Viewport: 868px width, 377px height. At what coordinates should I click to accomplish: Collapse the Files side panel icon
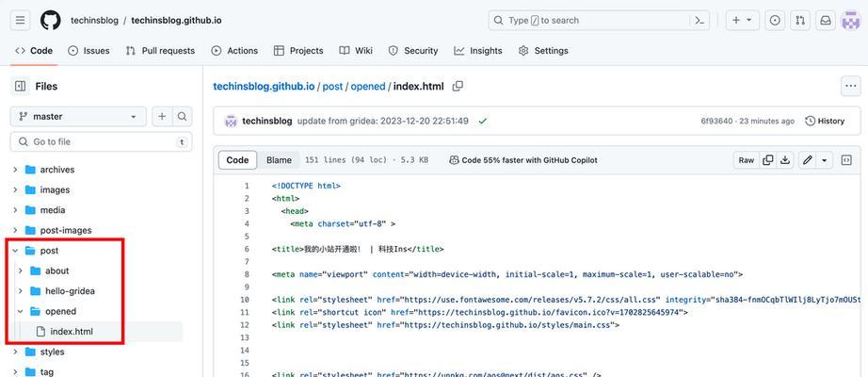[21, 87]
